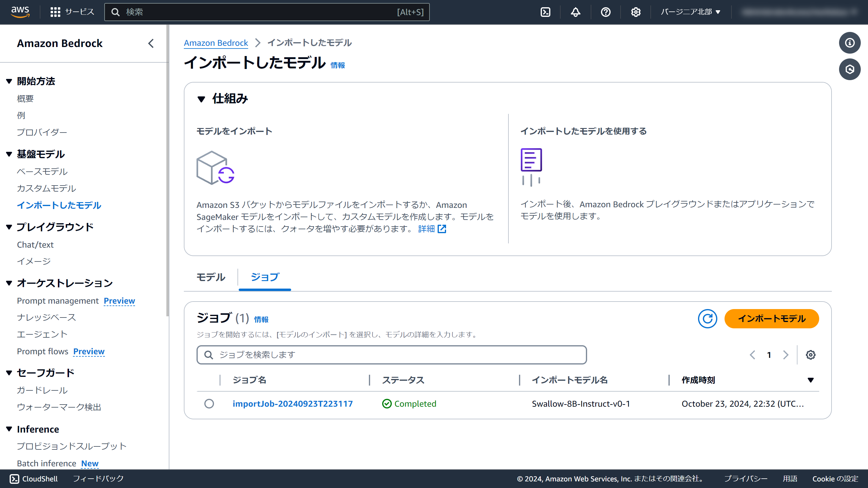
Task: Switch to the モデル tab
Action: tap(211, 277)
